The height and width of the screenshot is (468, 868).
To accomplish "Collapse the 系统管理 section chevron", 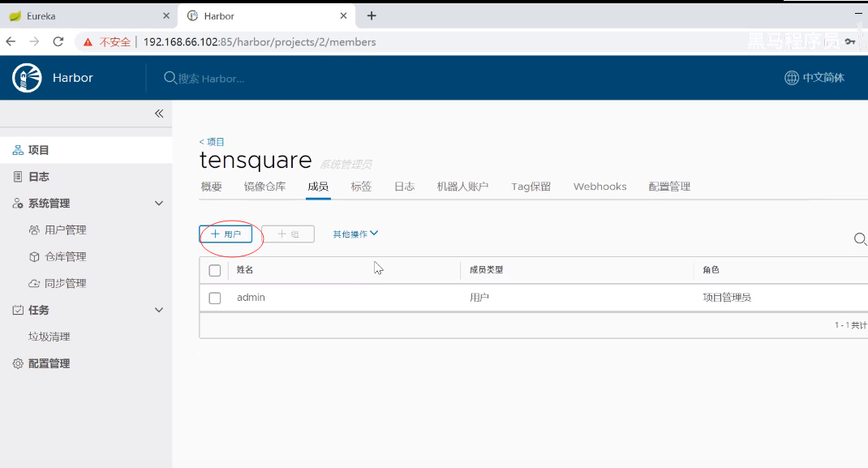I will [x=159, y=203].
